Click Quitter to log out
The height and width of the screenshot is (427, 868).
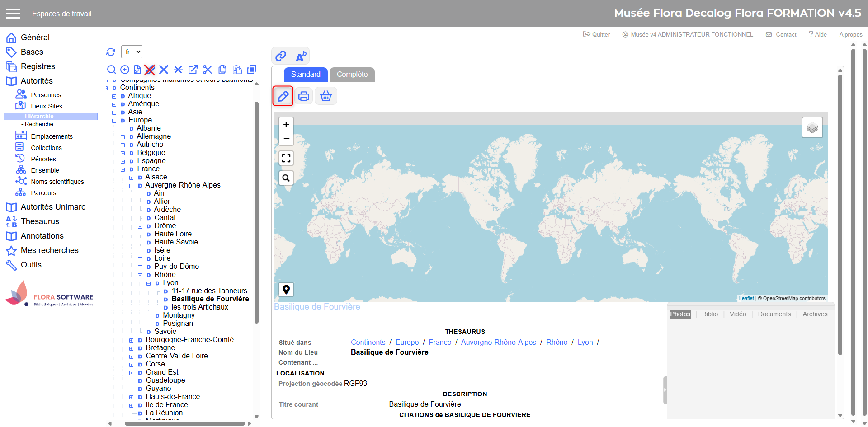click(x=596, y=34)
